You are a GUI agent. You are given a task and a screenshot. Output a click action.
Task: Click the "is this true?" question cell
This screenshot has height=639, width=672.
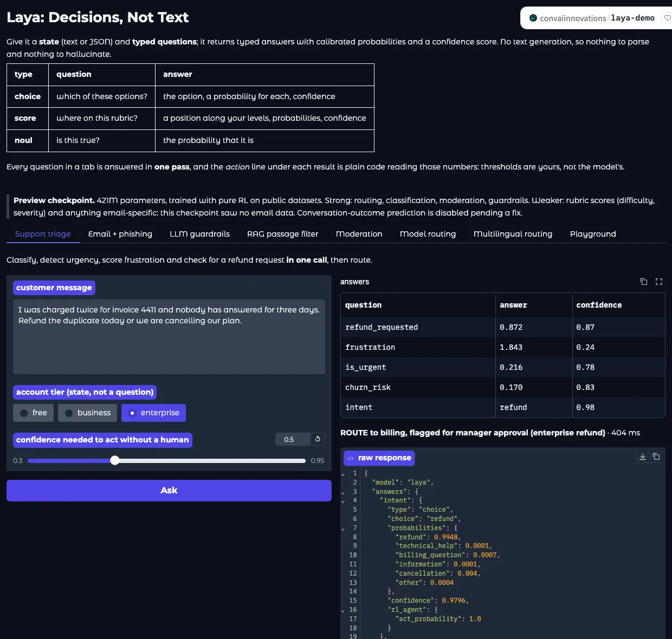pyautogui.click(x=102, y=140)
